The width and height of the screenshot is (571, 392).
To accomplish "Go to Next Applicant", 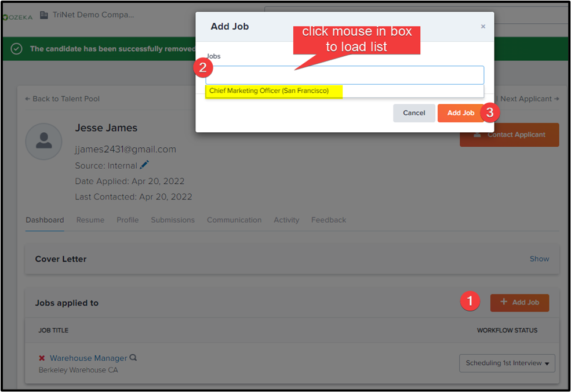I will point(529,99).
